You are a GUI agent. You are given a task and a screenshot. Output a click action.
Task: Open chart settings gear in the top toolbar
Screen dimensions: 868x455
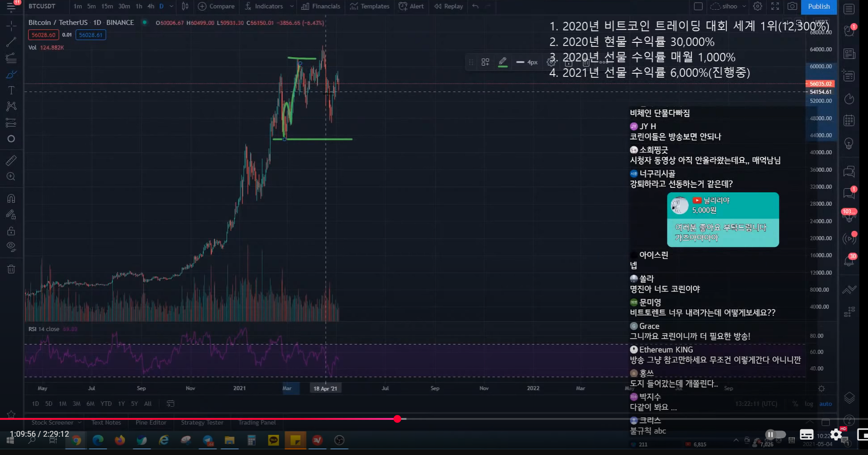click(758, 6)
